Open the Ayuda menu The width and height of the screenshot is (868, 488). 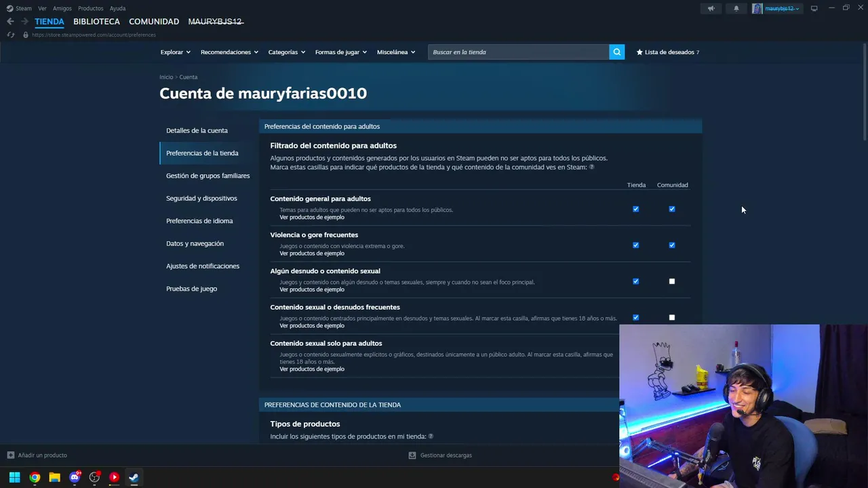(117, 9)
